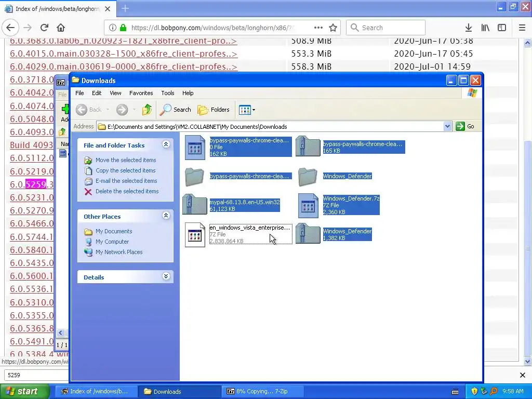The height and width of the screenshot is (399, 532).
Task: Click E-mail the selected items
Action: coord(126,181)
